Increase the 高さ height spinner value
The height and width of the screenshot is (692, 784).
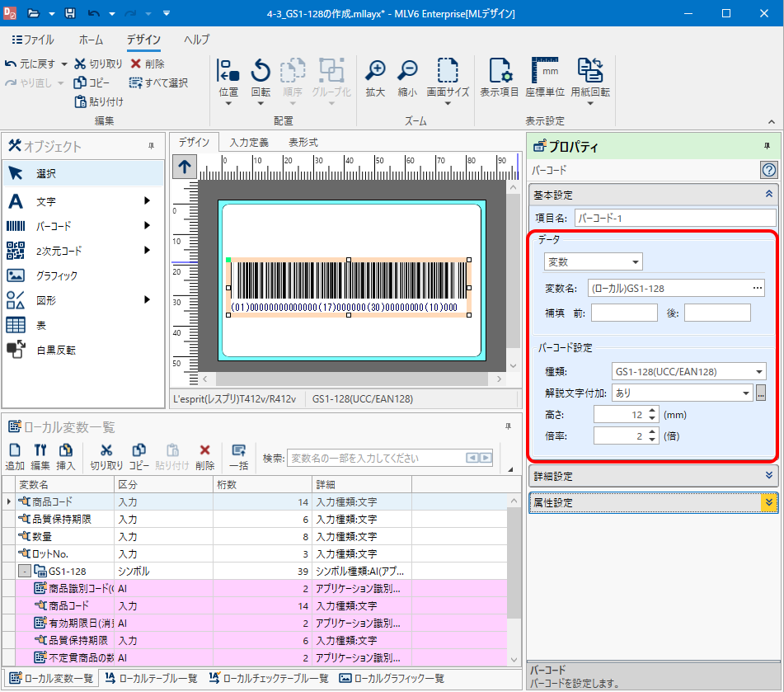pyautogui.click(x=652, y=411)
